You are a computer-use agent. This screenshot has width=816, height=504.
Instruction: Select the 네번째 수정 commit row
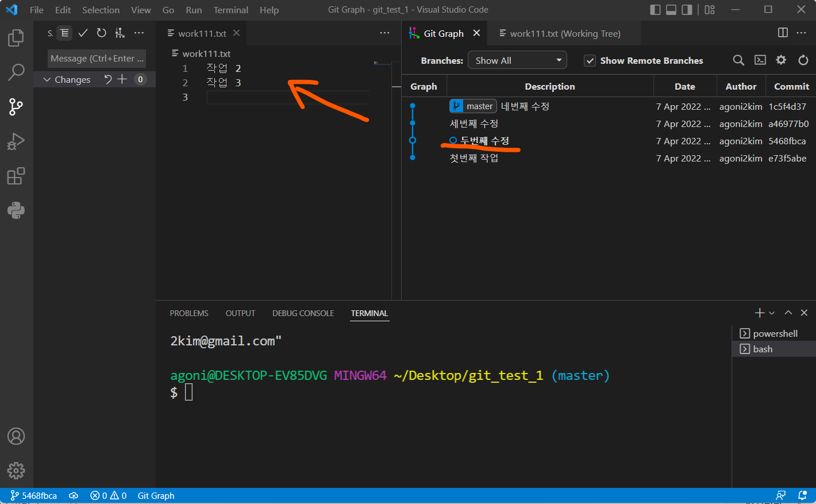pyautogui.click(x=609, y=106)
